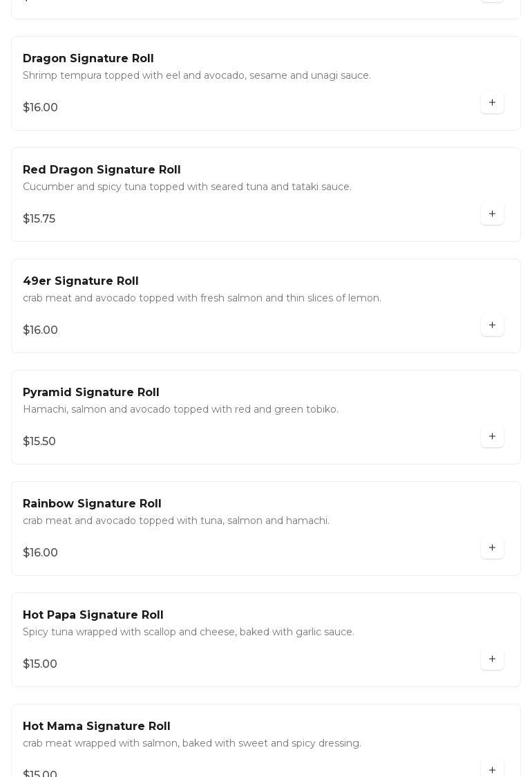Click Dragon roll's shrimp tempura description
This screenshot has height=777, width=532.
point(197,75)
